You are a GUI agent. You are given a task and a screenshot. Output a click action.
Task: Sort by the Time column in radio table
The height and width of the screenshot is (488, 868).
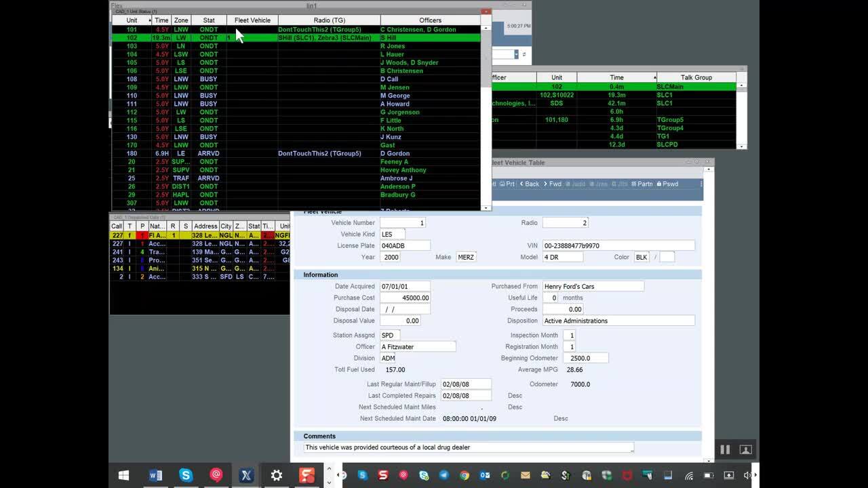point(616,77)
